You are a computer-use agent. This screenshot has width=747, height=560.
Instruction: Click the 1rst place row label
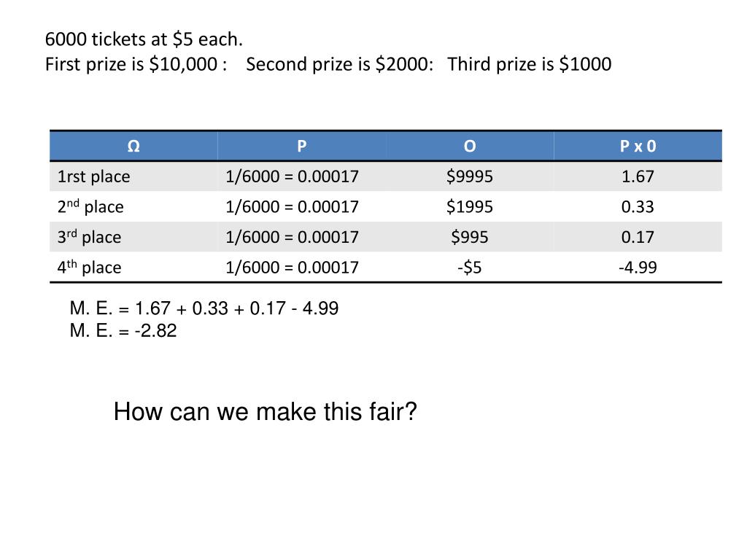pos(94,176)
